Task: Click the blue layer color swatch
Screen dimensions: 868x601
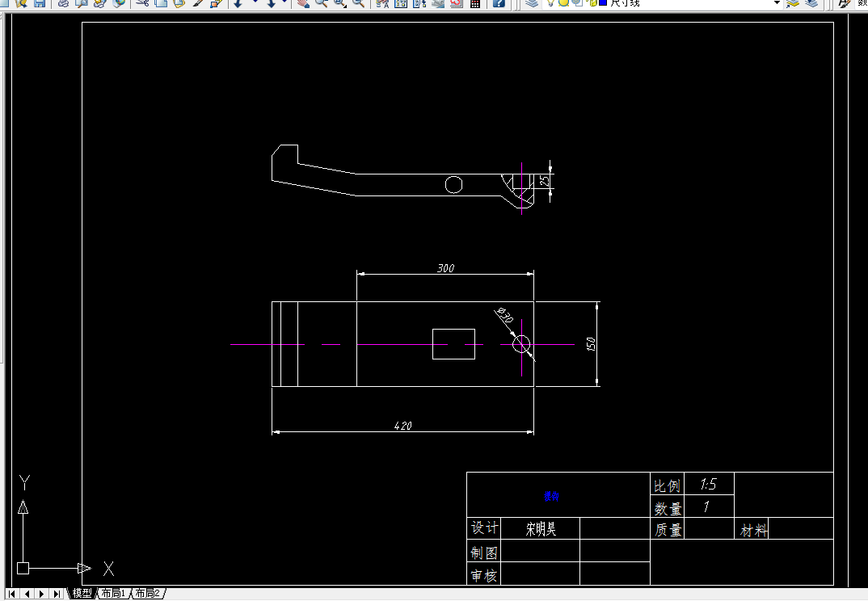Action: click(603, 2)
